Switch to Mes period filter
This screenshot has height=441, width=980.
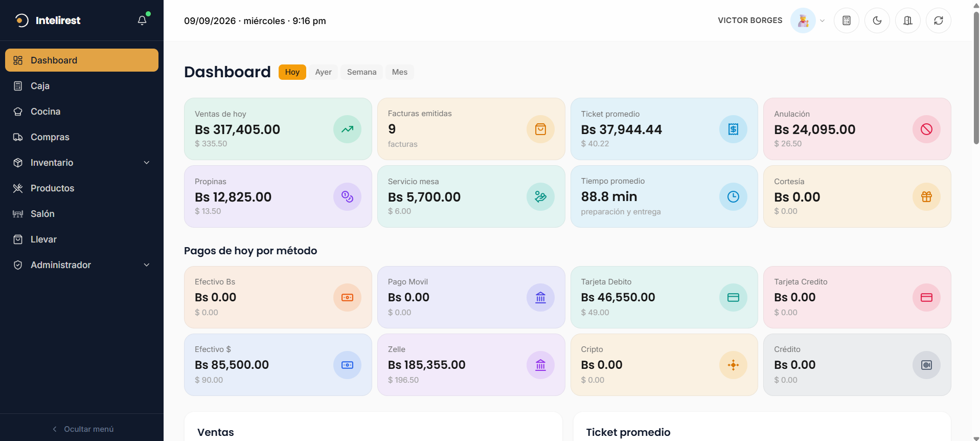click(400, 72)
